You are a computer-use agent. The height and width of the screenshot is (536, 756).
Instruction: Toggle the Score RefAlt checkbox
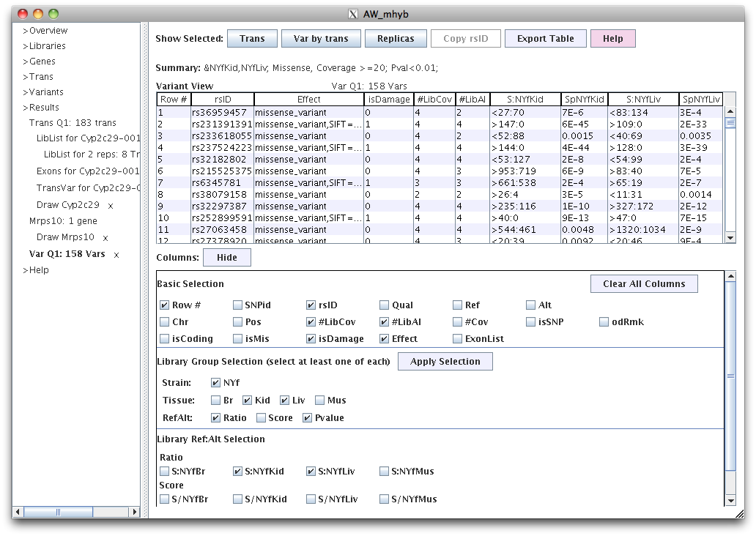pyautogui.click(x=262, y=418)
